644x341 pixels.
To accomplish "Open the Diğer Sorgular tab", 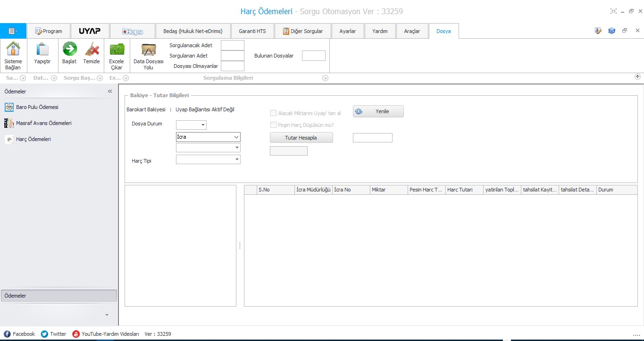I will tap(303, 31).
